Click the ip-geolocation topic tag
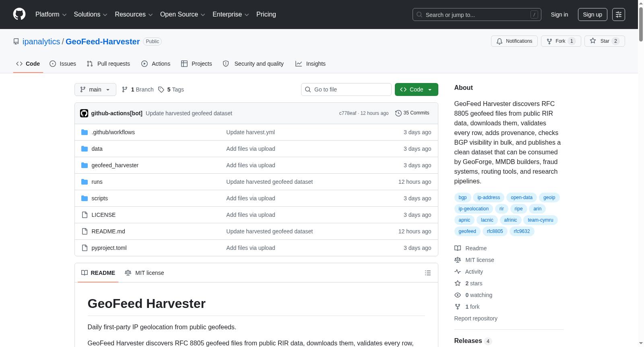 pos(474,209)
